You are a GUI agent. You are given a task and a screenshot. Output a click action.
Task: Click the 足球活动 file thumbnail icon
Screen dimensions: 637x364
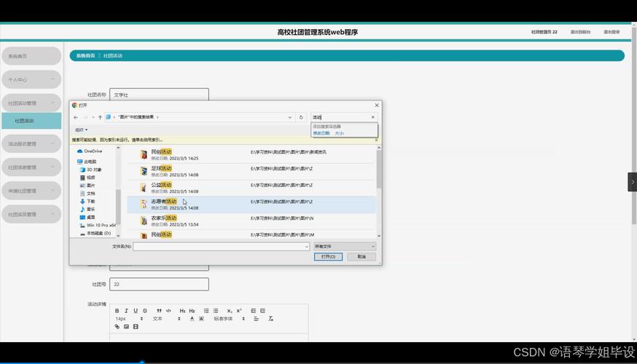pos(144,171)
